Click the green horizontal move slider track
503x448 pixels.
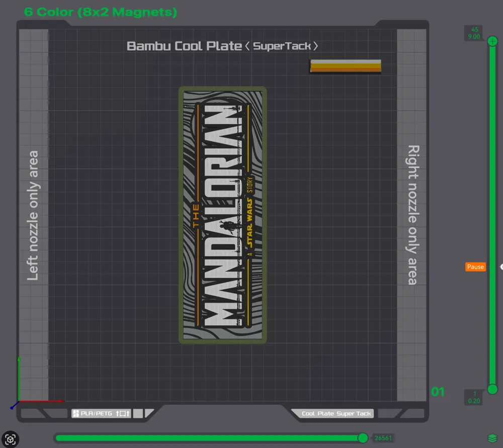(x=209, y=438)
